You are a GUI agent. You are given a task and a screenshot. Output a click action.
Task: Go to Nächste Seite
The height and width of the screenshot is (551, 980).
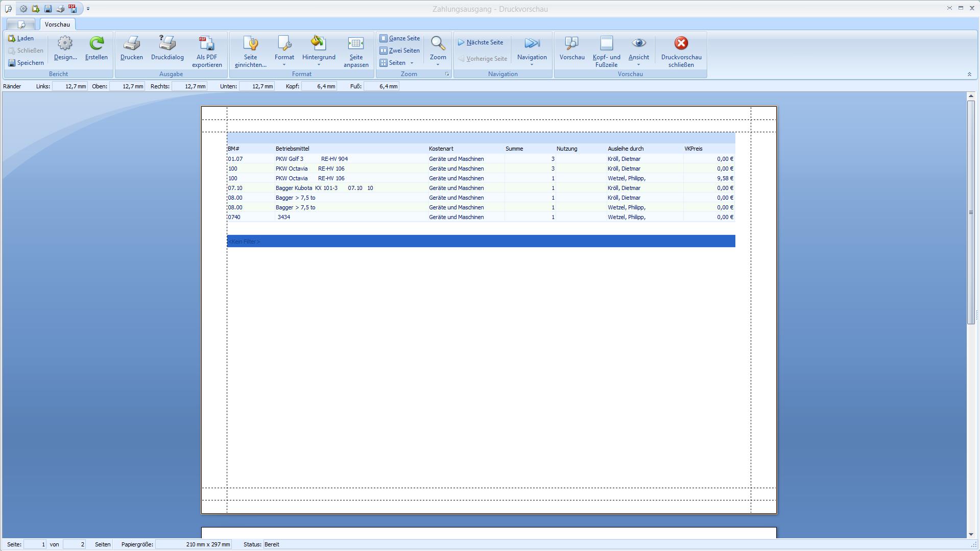click(x=481, y=42)
